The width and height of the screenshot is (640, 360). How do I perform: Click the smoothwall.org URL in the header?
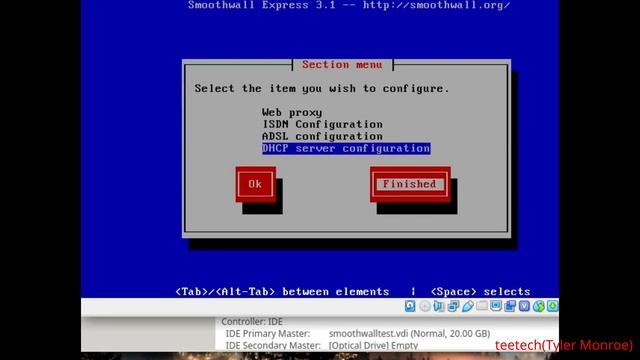436,5
